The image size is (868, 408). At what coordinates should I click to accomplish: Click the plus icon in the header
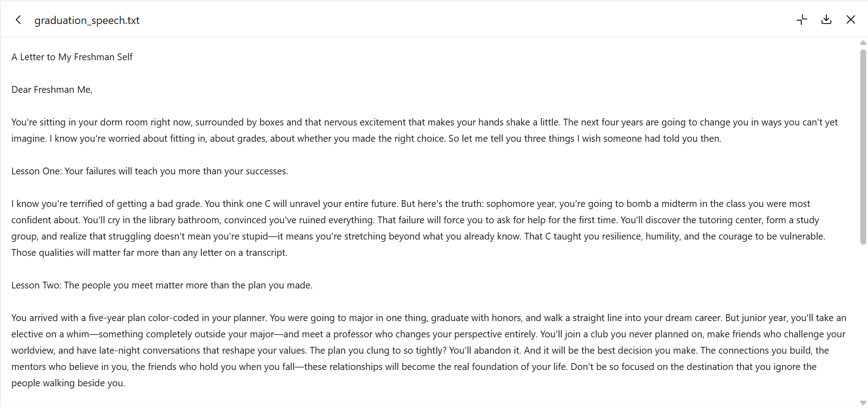click(x=802, y=20)
